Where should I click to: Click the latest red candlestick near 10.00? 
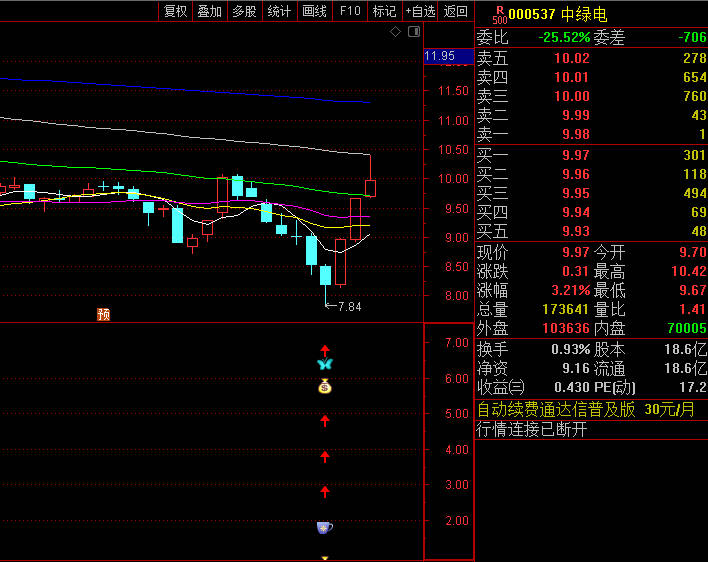click(x=370, y=188)
